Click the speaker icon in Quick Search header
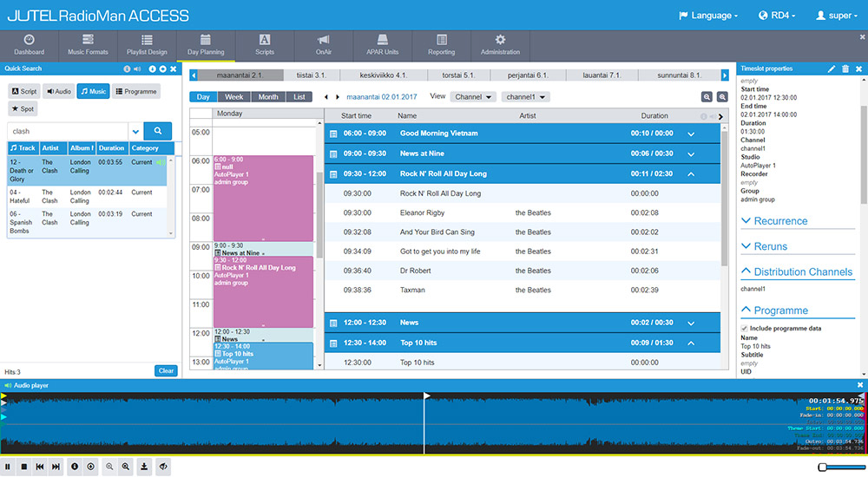 [137, 69]
